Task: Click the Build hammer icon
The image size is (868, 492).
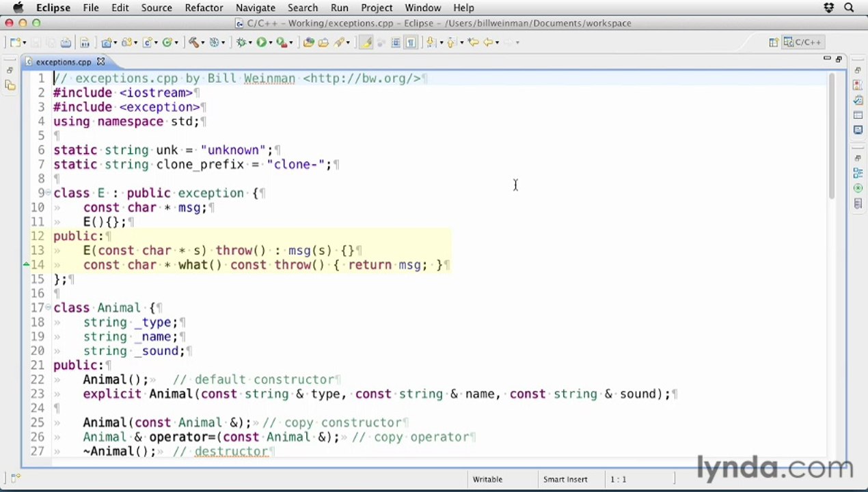Action: [x=193, y=42]
